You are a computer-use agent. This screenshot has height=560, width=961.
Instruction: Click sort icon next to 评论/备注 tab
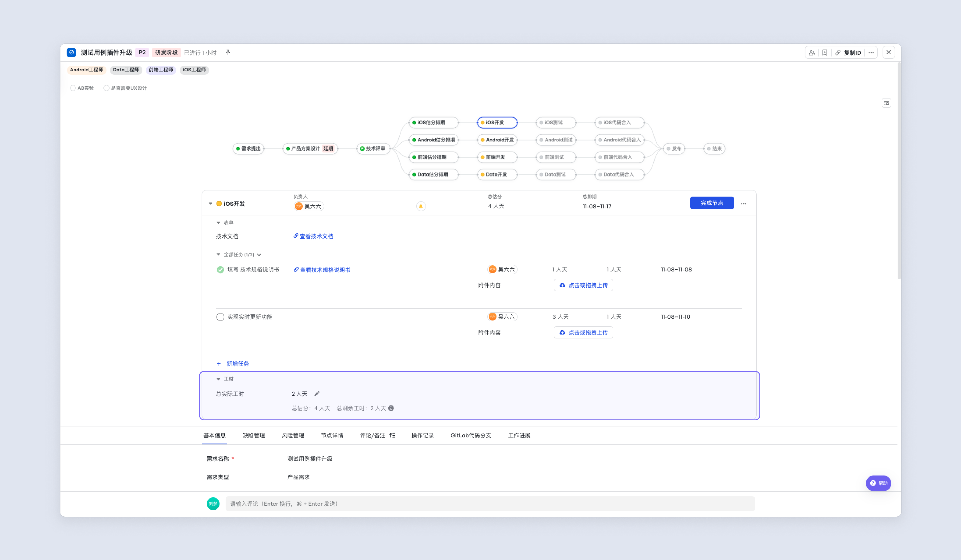(392, 435)
